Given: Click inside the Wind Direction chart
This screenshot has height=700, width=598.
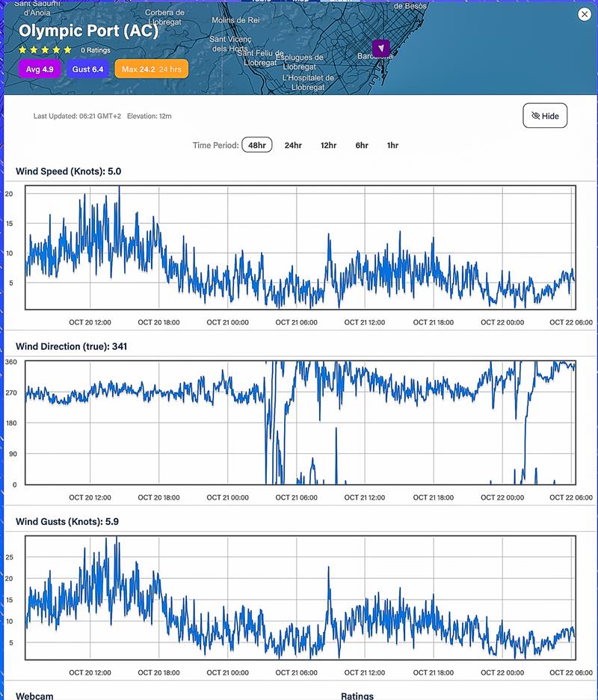Looking at the screenshot, I should click(x=300, y=423).
